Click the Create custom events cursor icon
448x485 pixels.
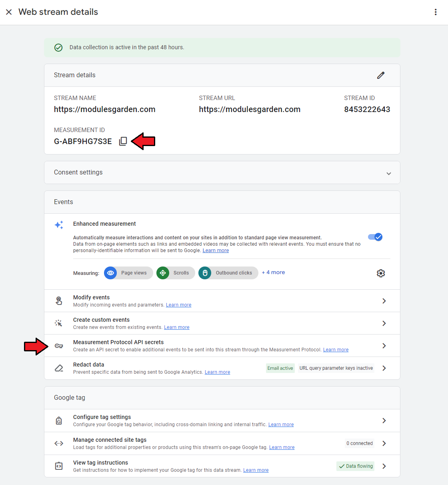click(x=59, y=323)
